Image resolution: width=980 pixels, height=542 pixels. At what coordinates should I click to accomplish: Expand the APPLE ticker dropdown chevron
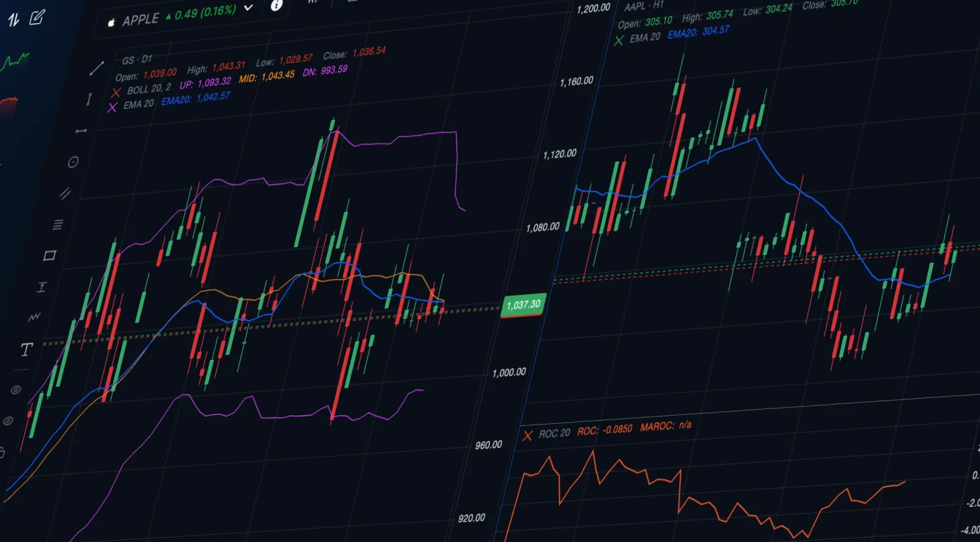[249, 8]
